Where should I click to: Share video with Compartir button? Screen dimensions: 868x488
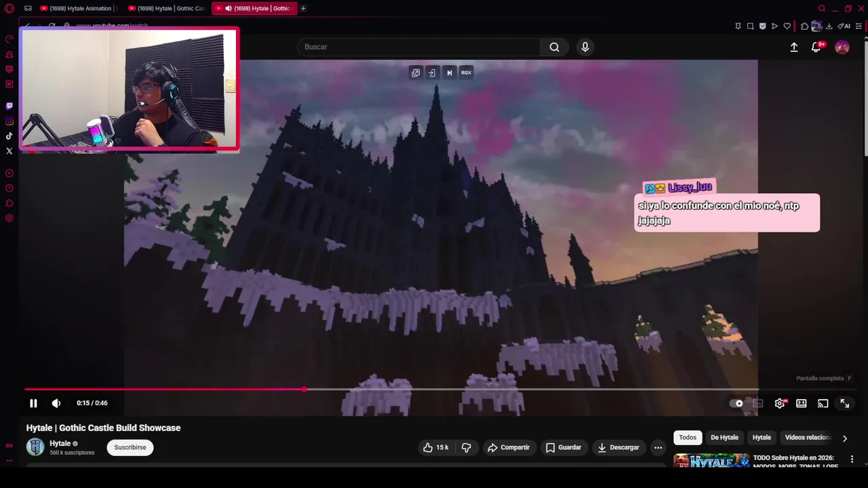509,447
